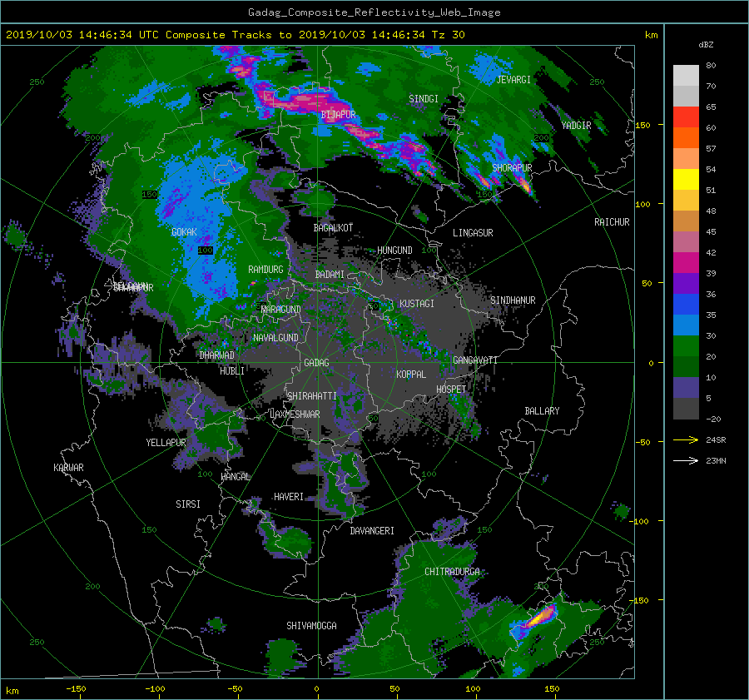Click the KARWAR city label
The image size is (749, 700).
[x=68, y=468]
